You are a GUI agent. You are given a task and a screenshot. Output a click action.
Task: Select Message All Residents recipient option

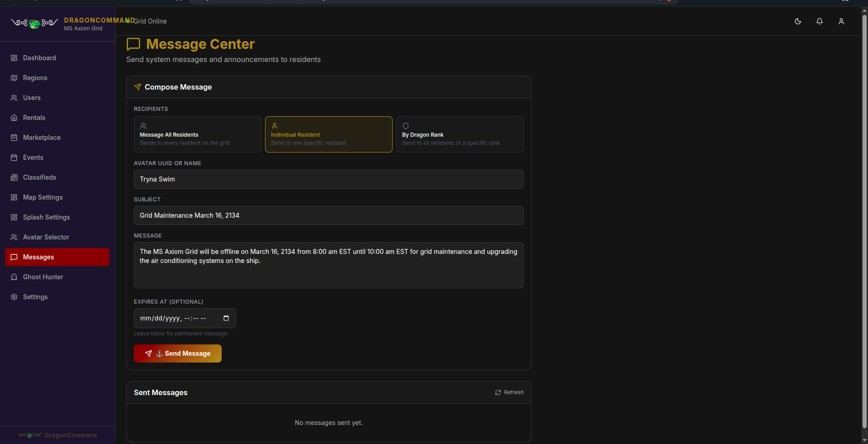198,134
